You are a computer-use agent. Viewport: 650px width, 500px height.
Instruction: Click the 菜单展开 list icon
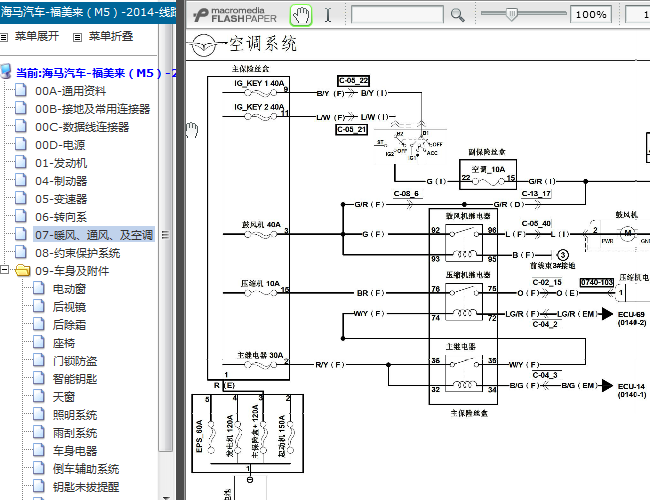[4, 37]
